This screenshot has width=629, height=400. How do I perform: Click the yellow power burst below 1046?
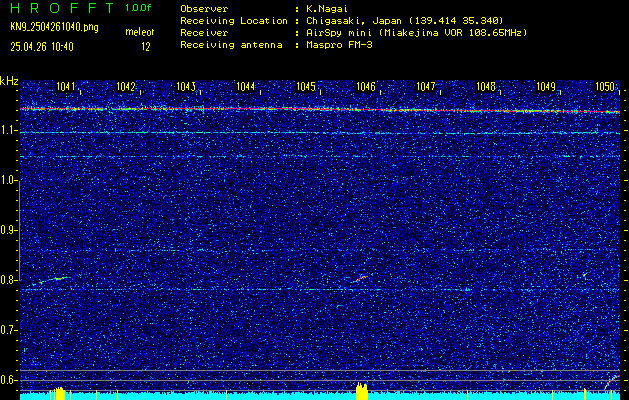tap(362, 391)
